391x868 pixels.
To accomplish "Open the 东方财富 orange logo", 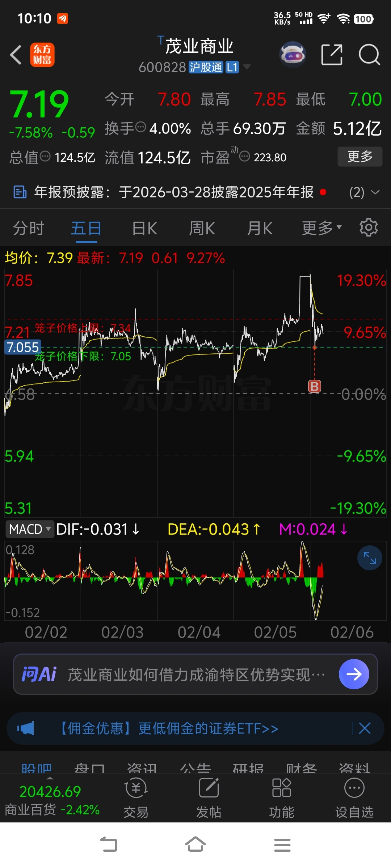I will coord(42,55).
